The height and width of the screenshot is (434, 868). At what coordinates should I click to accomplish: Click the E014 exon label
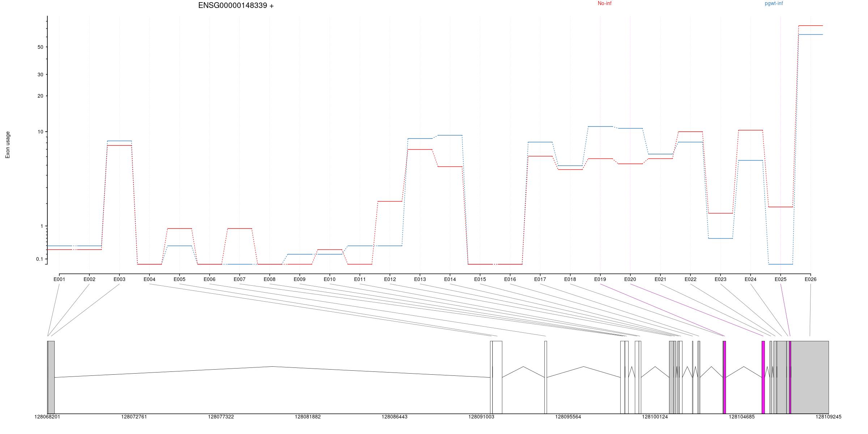pos(450,279)
